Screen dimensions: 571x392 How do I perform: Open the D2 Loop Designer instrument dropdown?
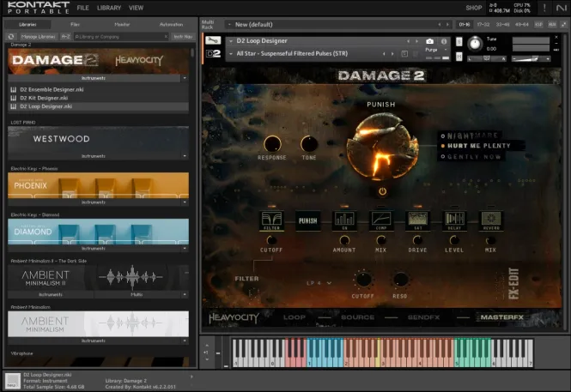click(231, 41)
